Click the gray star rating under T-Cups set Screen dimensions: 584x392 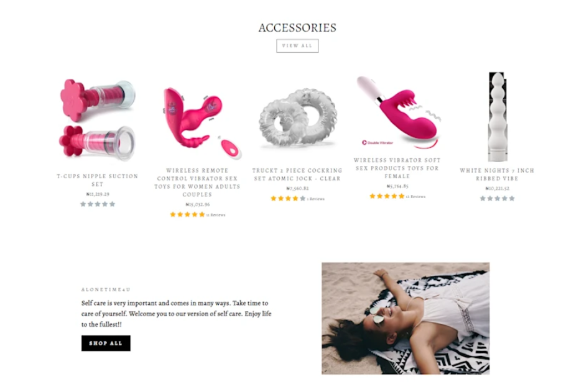click(98, 204)
